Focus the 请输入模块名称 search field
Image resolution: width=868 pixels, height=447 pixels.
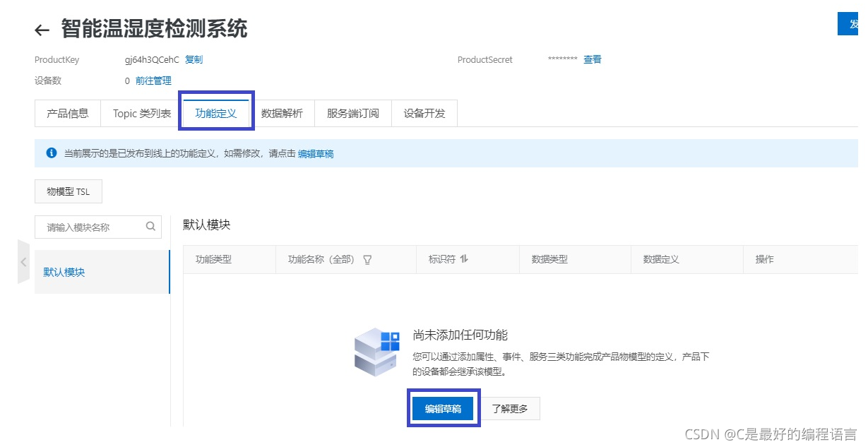(90, 227)
